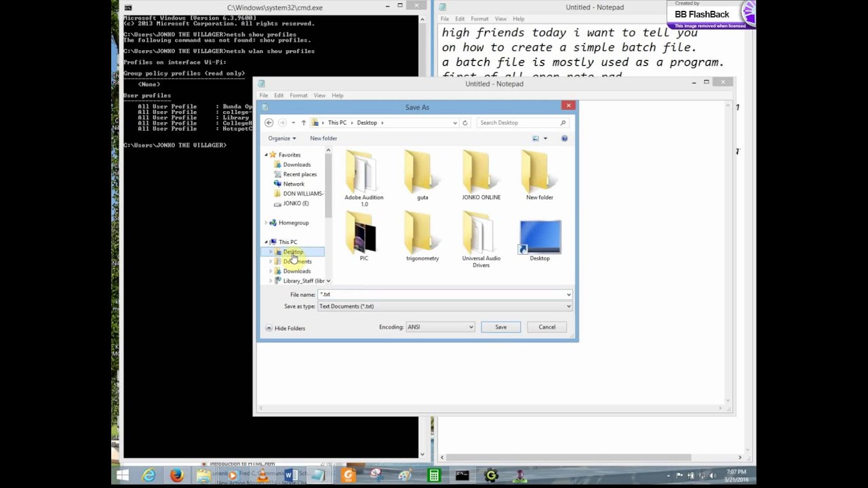Collapse the Favorites tree group
Screen dimensions: 868x488
point(266,155)
